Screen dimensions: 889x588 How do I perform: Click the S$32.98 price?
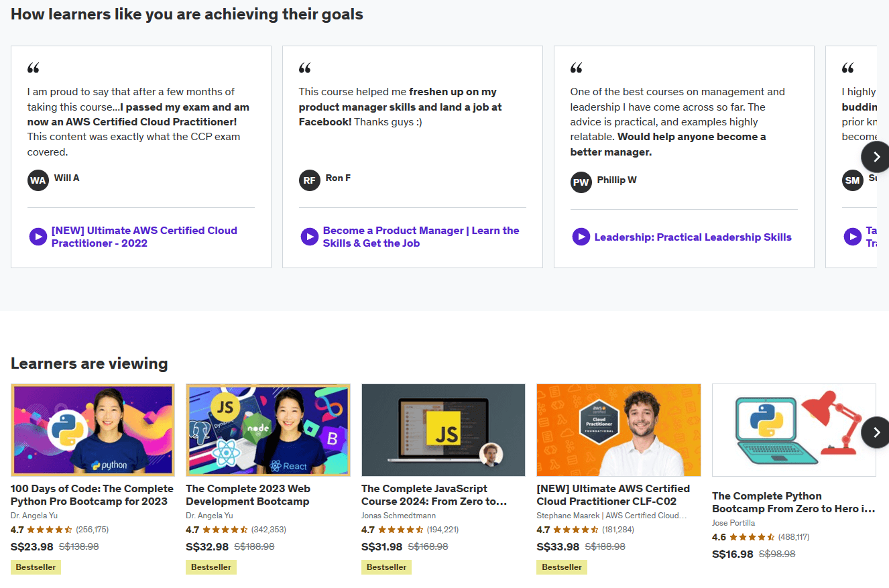207,546
